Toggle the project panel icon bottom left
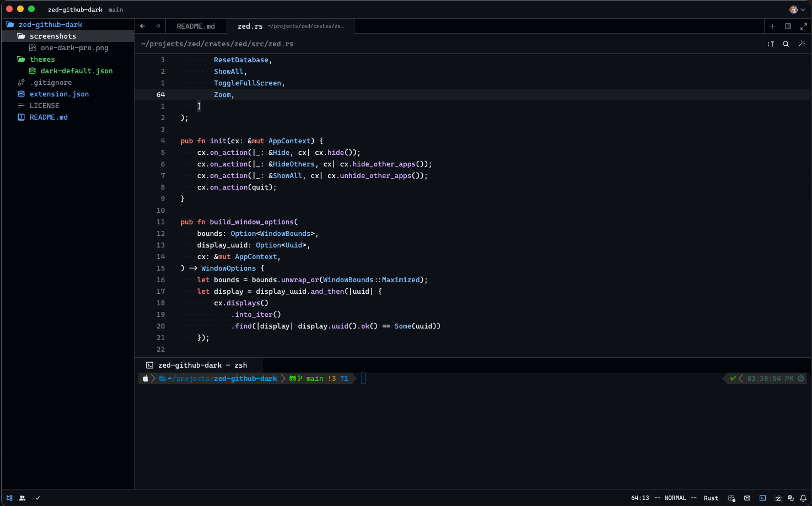Viewport: 812px width, 506px height. pyautogui.click(x=9, y=498)
